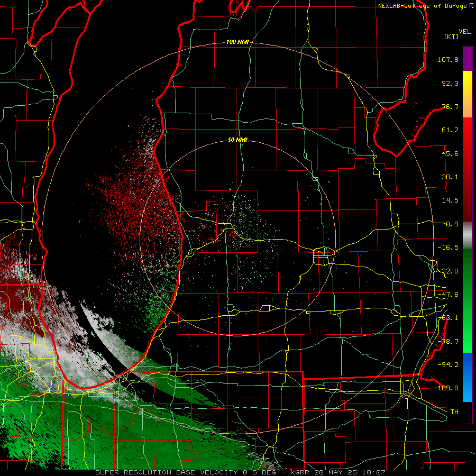Click the bright blue segment of the color bar
Viewport: 476px width, 476px height.
pyautogui.click(x=467, y=377)
